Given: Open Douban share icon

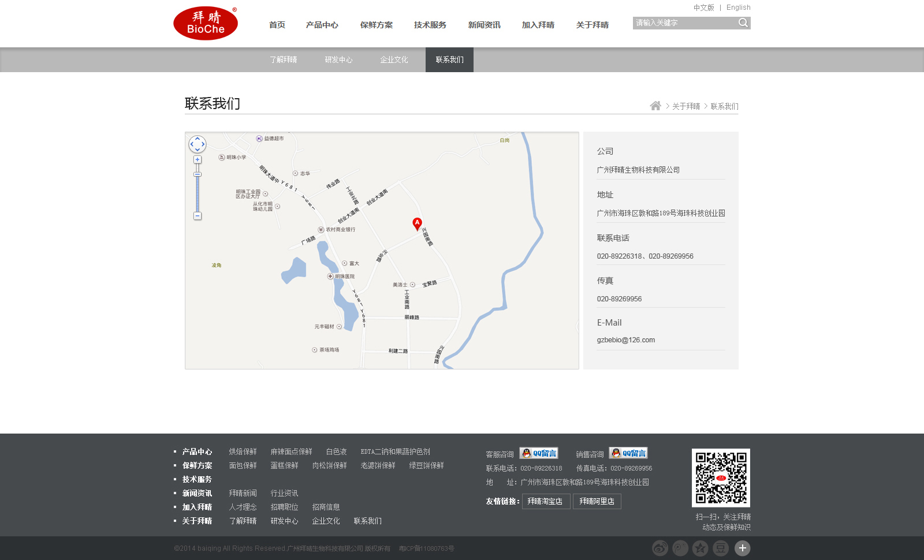Looking at the screenshot, I should (x=721, y=548).
